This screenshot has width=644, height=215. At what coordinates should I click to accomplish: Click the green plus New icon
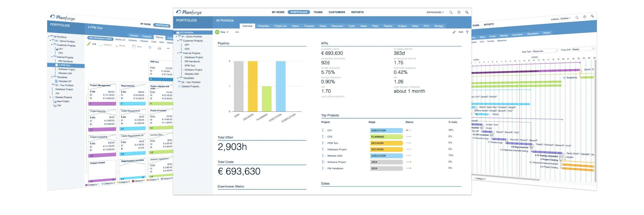tap(217, 32)
